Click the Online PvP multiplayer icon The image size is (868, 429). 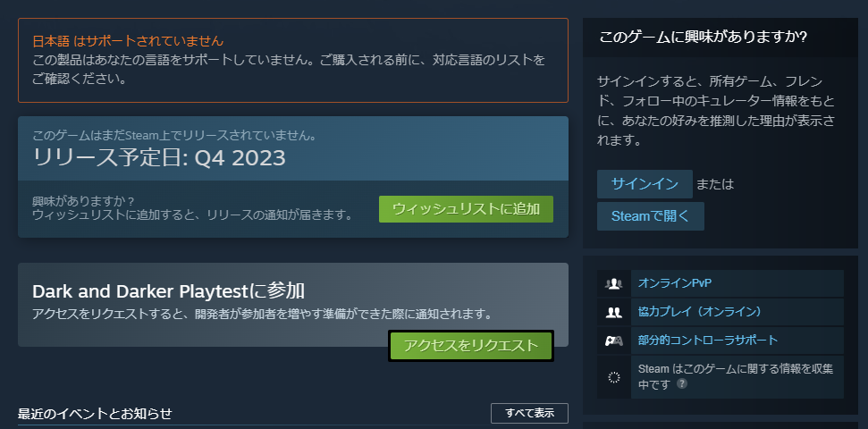[x=613, y=283]
